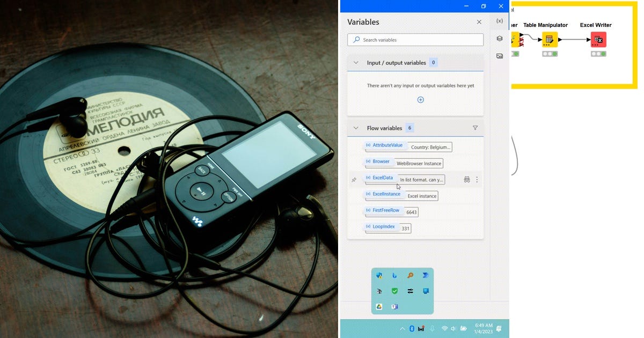Close the Variables pane
Image resolution: width=644 pixels, height=338 pixels.
coord(479,22)
